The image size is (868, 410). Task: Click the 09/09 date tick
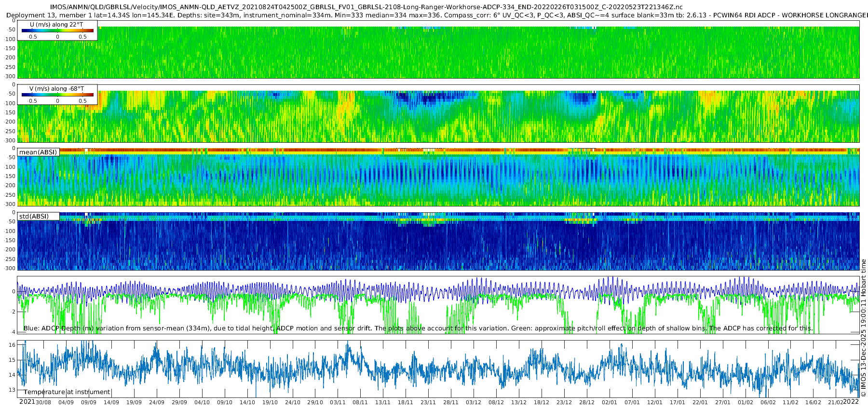[x=89, y=402]
